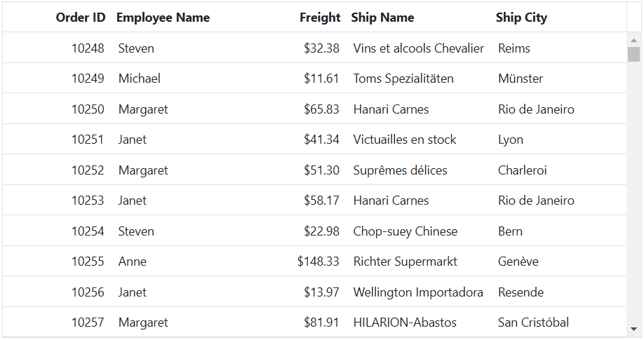Select the Wellington Importadora cell

[x=418, y=292]
